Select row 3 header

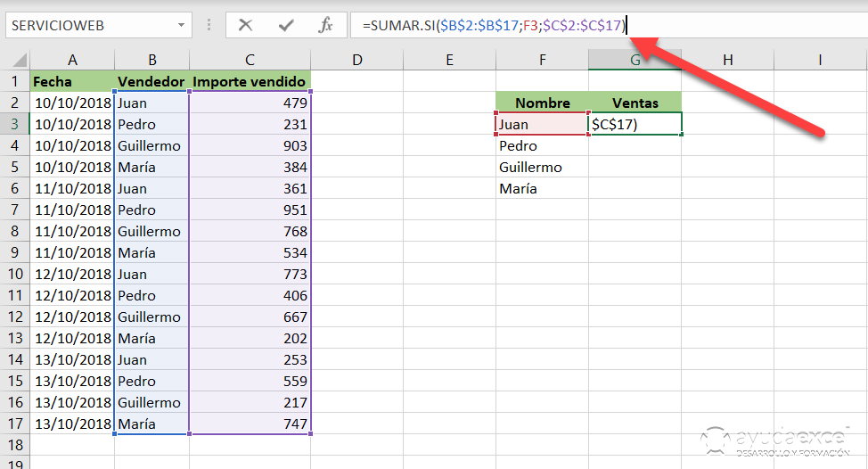point(15,124)
